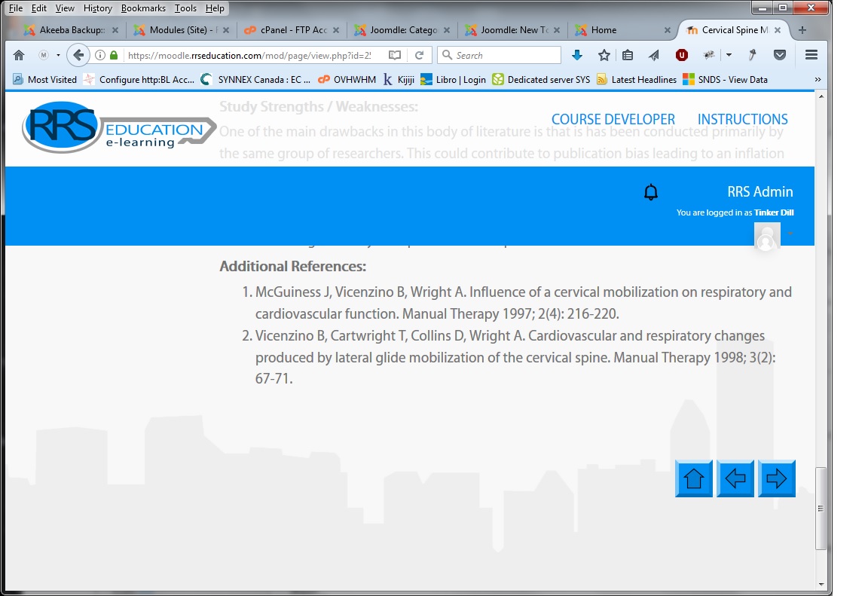
Task: Click the browser back button
Action: [x=78, y=55]
